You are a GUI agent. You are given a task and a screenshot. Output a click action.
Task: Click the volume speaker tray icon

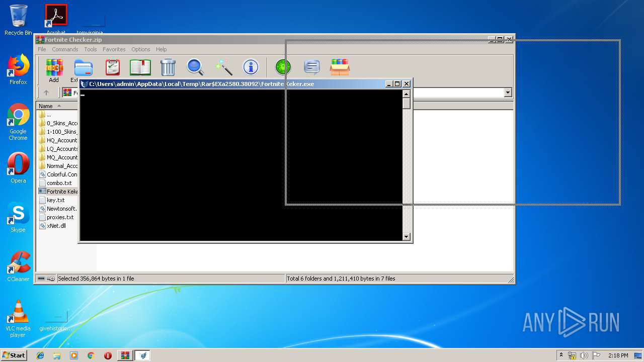(584, 355)
